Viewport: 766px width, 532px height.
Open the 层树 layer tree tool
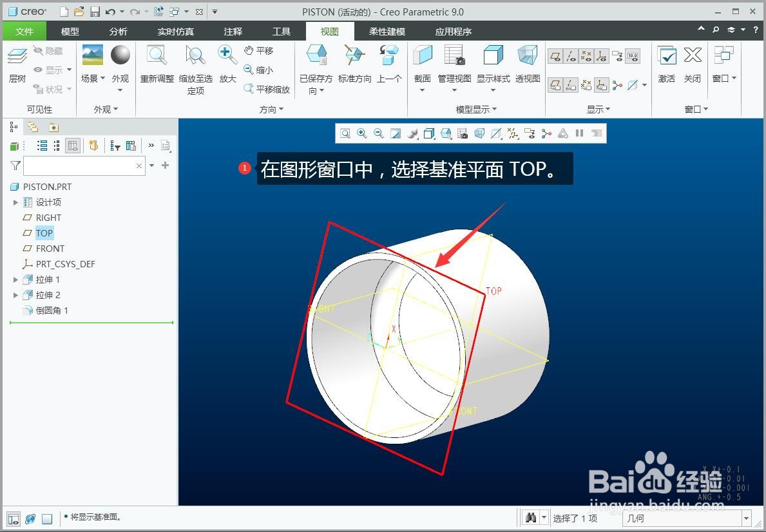(17, 64)
